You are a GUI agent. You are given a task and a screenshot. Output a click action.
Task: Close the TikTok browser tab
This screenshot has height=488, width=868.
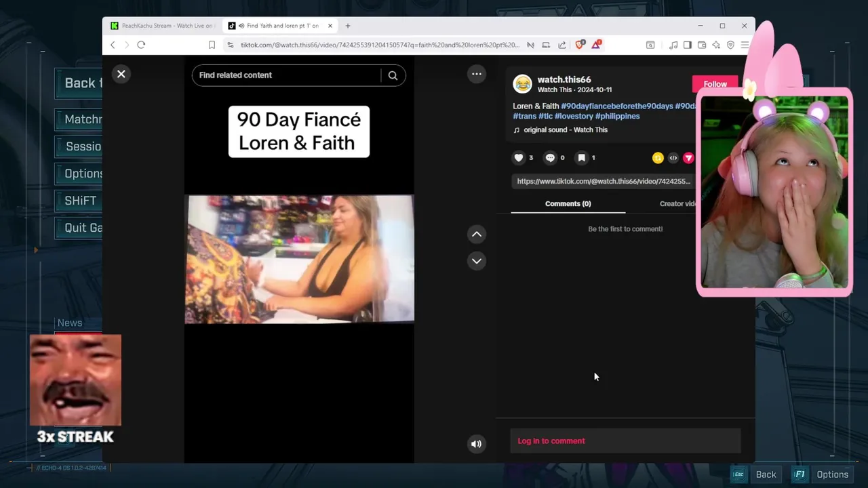point(330,26)
